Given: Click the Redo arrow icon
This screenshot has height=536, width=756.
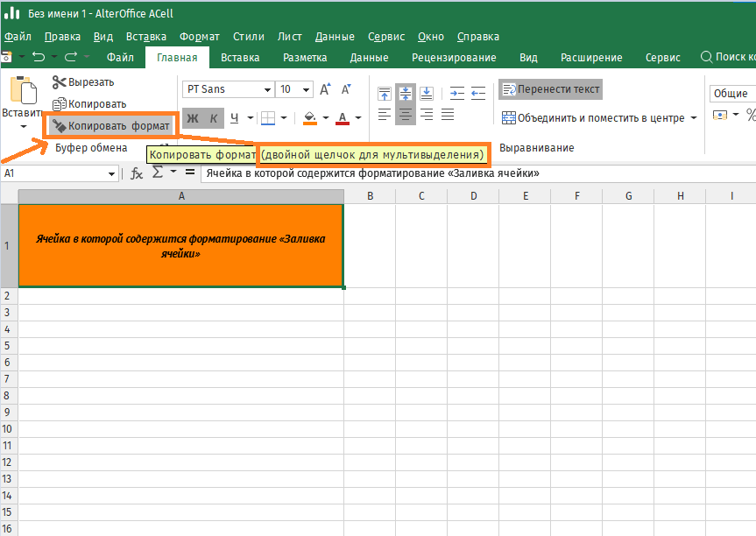Looking at the screenshot, I should point(71,57).
